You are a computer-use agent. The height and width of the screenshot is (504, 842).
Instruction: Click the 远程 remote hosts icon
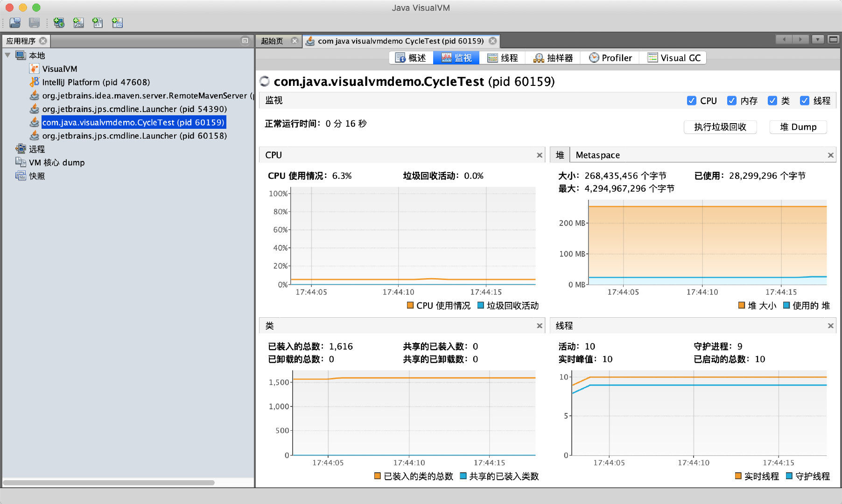coord(21,149)
